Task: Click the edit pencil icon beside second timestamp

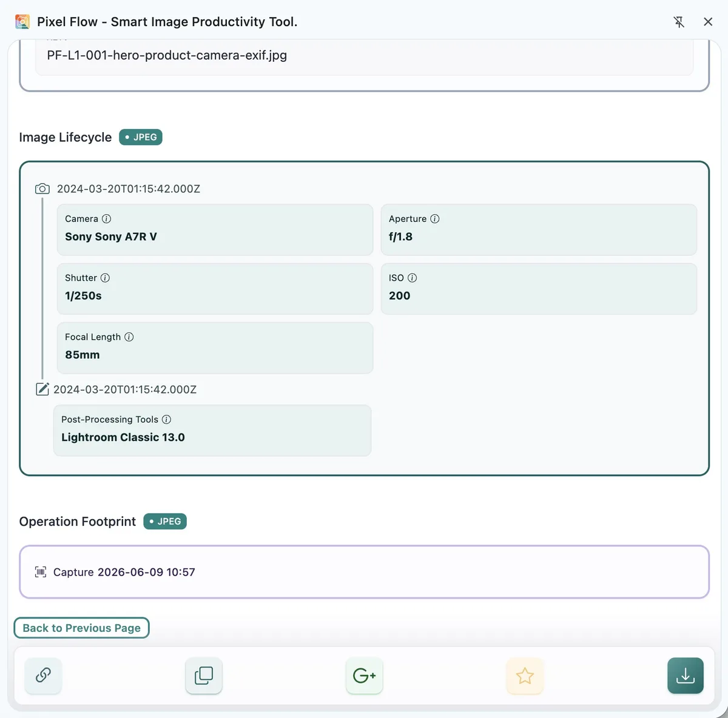Action: 42,389
